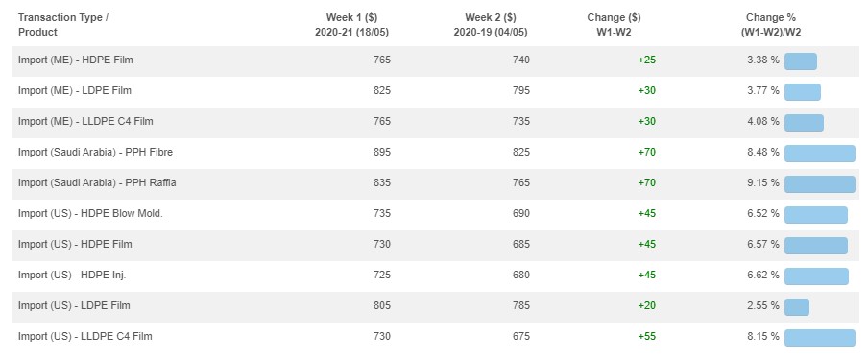Click the 2.55 % change bar

pos(797,307)
